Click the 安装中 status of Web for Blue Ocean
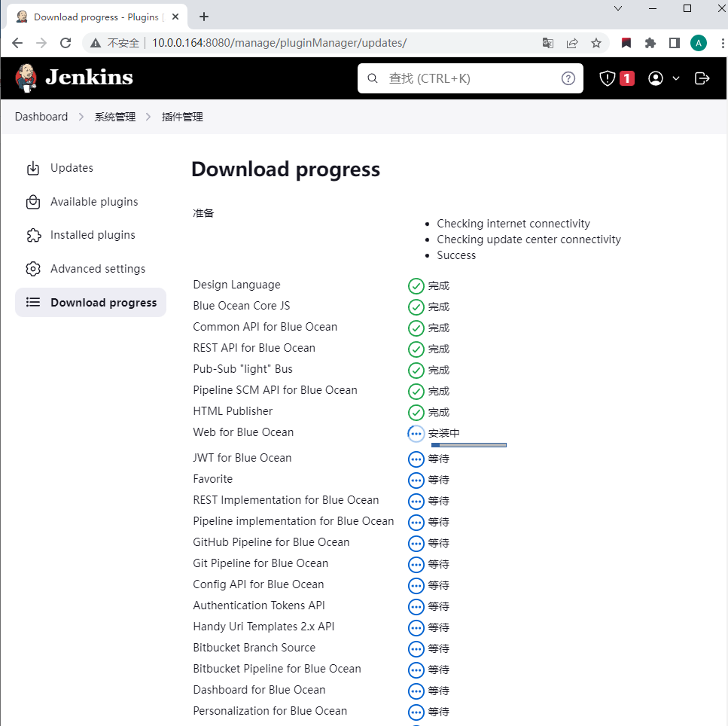 pos(444,433)
